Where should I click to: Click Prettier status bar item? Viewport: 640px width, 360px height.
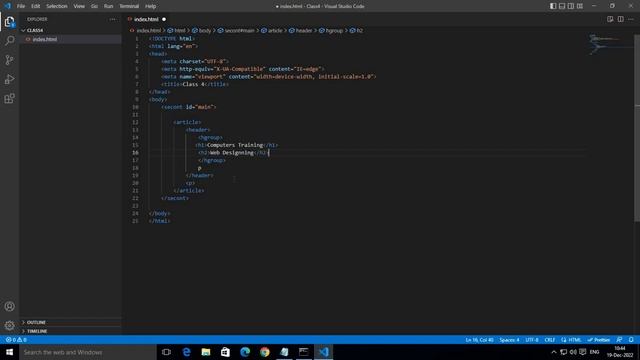point(599,340)
